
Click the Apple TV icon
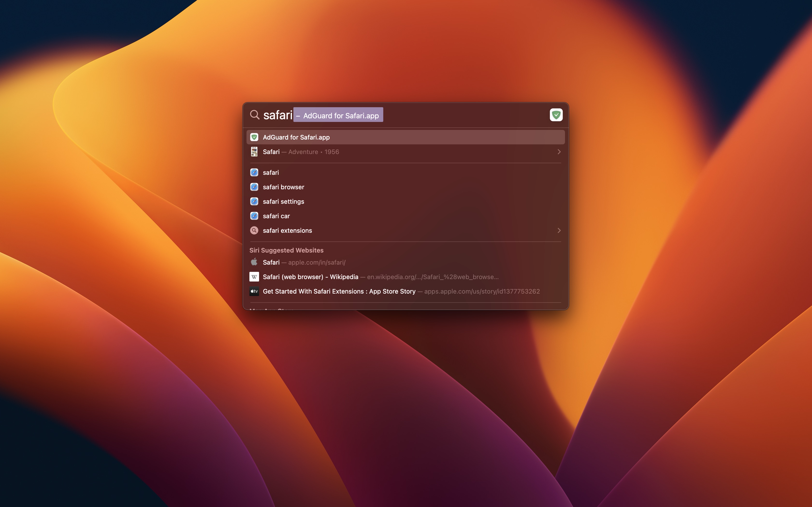(254, 291)
